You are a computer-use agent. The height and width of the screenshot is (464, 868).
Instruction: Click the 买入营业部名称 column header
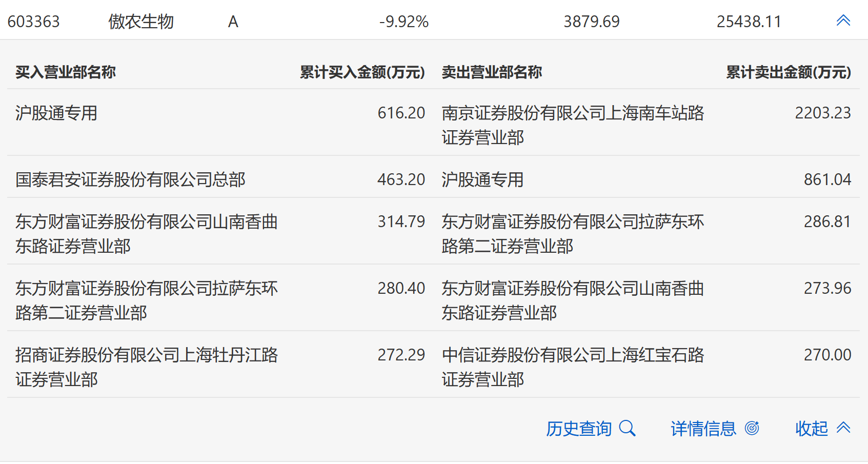coord(66,72)
